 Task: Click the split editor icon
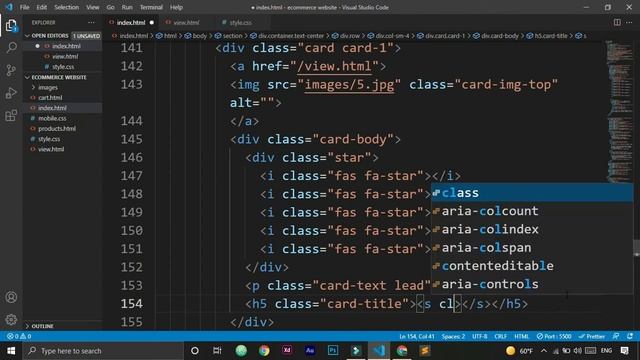(x=617, y=22)
